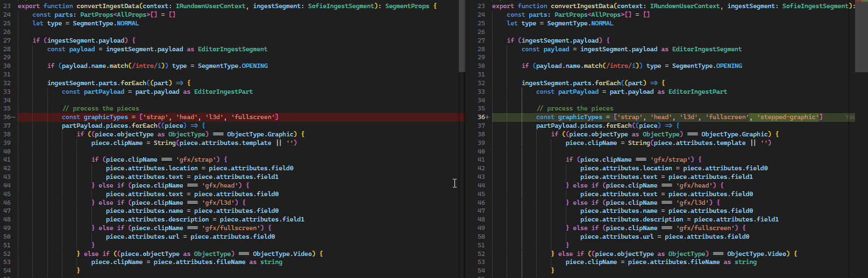Click EditorIngestPart type in left pane
This screenshot has width=868, height=278.
(223, 92)
